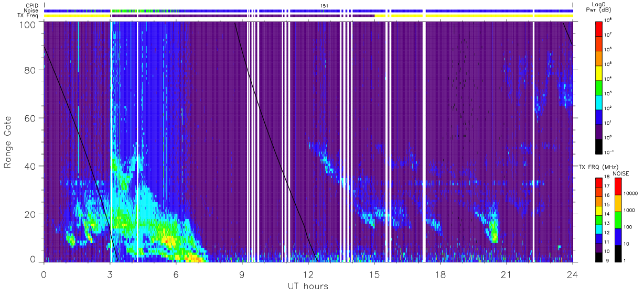Click the 18 tick label on UT hours axis
Viewport: 644px width, 297px height.
pos(441,274)
